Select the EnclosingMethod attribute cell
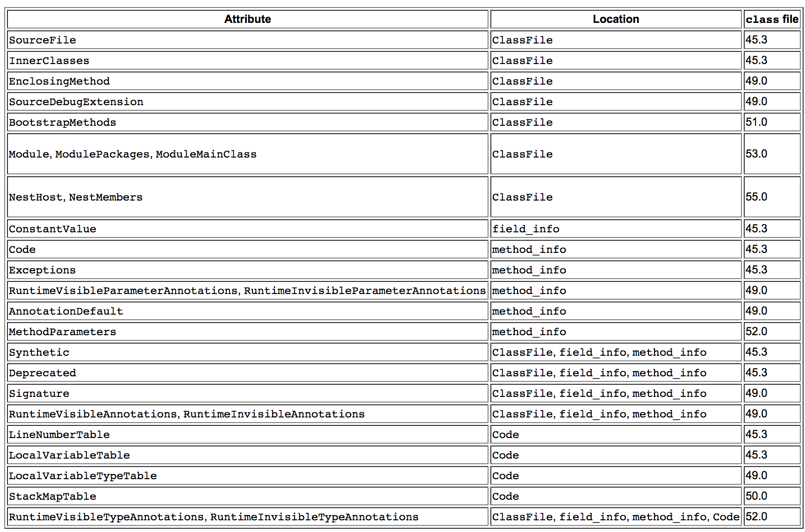Viewport: 805px width, 532px height. click(x=248, y=81)
